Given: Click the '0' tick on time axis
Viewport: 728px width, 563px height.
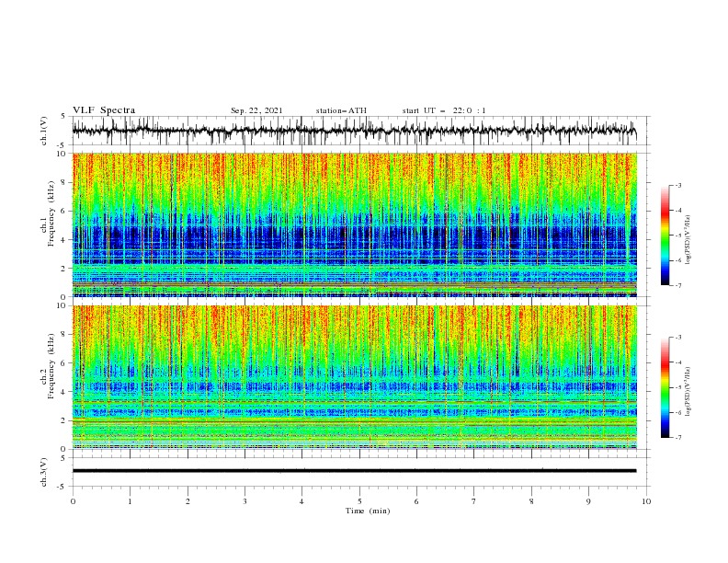Looking at the screenshot, I should [73, 501].
